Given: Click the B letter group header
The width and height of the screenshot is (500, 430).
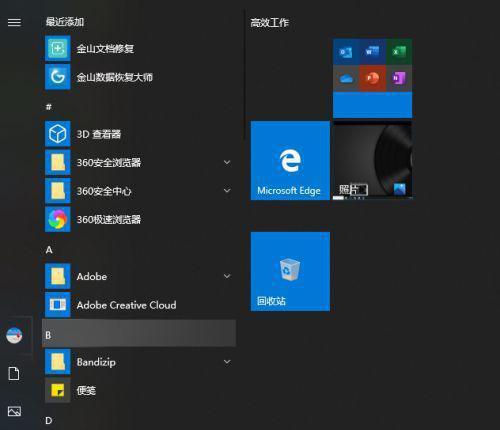Looking at the screenshot, I should [139, 333].
